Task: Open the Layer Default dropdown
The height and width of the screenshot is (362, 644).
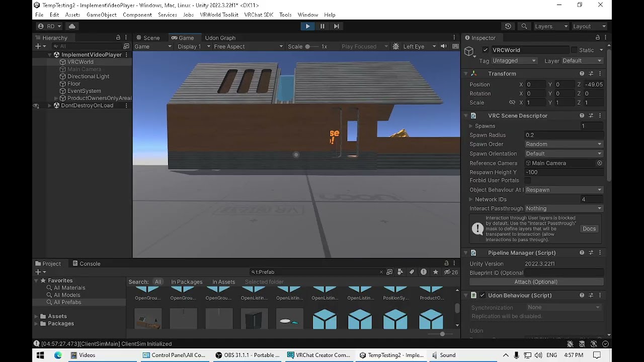Action: (x=582, y=61)
